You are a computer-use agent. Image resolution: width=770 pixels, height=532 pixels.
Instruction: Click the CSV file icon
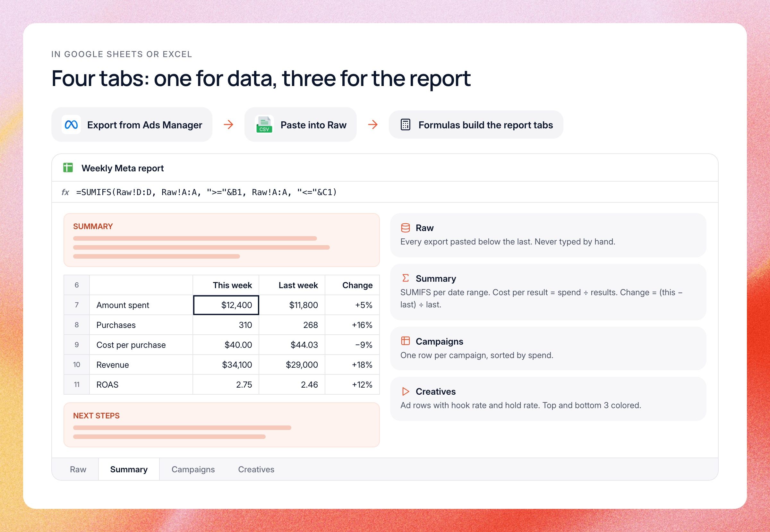click(x=264, y=125)
